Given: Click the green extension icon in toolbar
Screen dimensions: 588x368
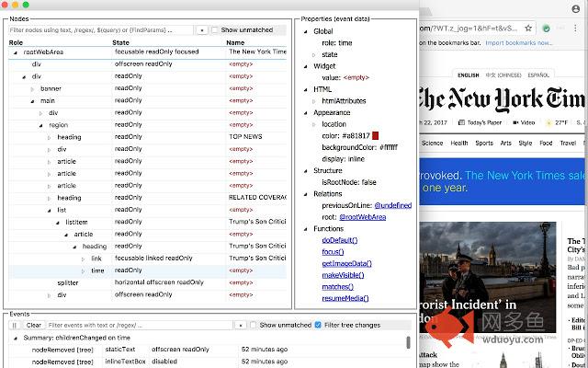Looking at the screenshot, I should click(546, 28).
